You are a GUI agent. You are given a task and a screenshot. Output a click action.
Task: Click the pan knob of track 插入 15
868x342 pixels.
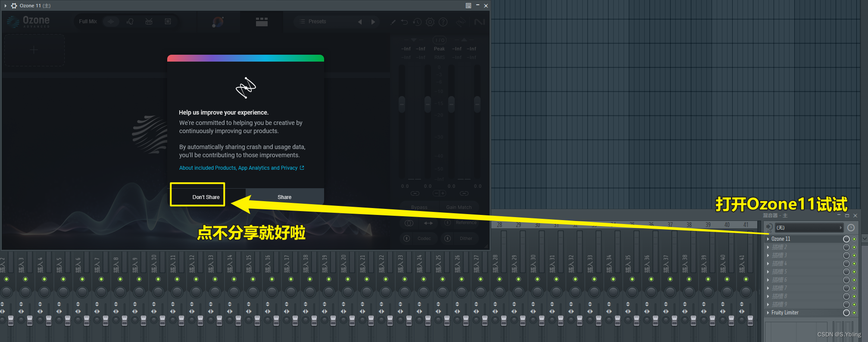pyautogui.click(x=253, y=292)
